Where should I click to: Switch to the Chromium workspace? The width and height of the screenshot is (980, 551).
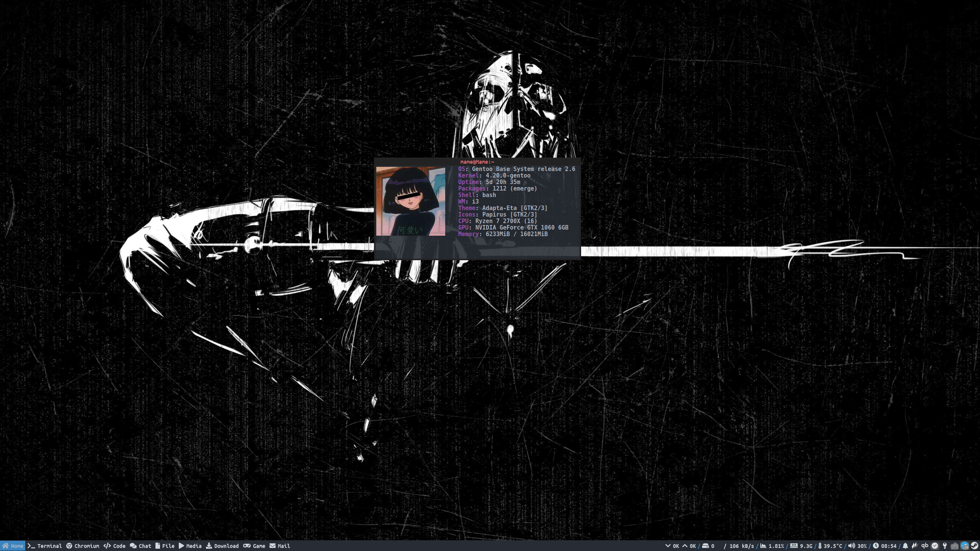(83, 546)
